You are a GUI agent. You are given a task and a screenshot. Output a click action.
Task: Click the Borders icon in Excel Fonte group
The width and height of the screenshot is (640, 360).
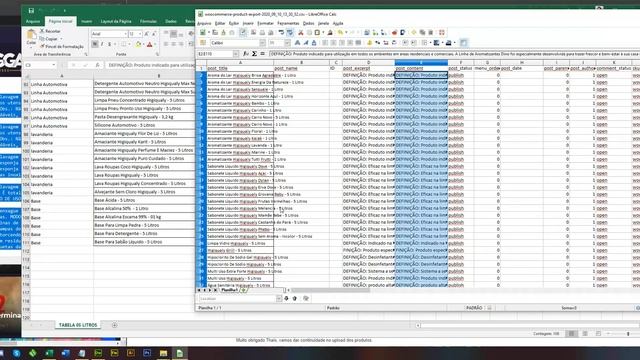123,44
